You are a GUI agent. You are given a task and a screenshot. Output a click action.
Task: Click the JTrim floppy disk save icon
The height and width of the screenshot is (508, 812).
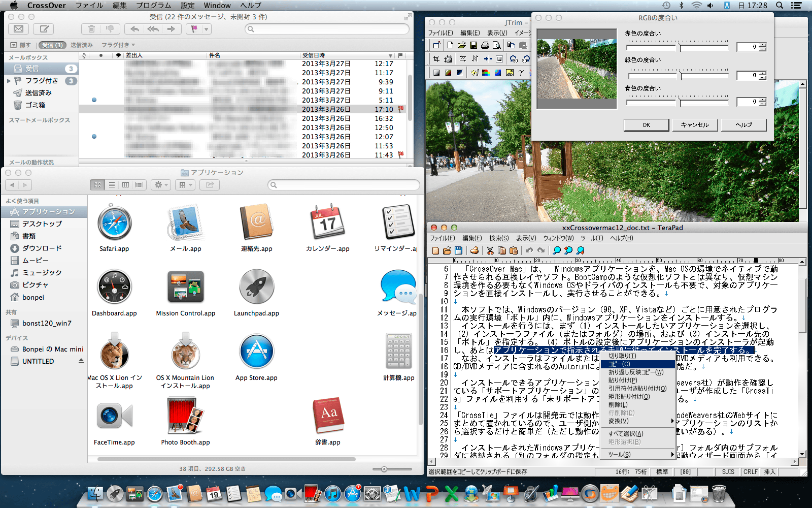pos(473,45)
